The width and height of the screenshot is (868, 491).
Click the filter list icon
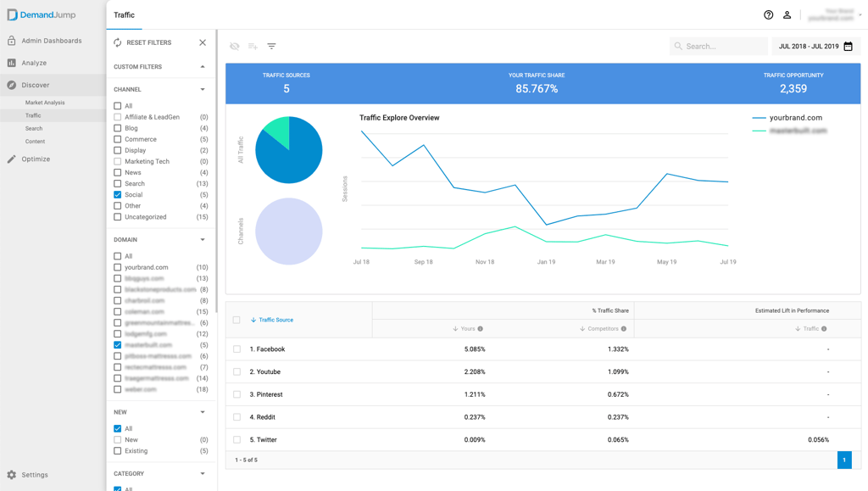pos(271,47)
